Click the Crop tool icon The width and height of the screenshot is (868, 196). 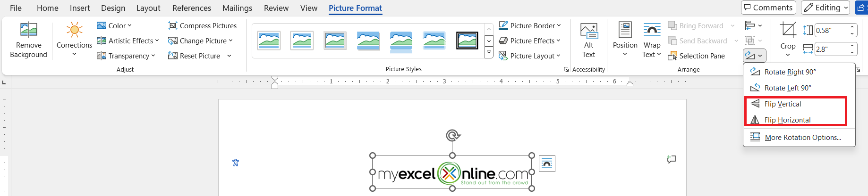788,30
